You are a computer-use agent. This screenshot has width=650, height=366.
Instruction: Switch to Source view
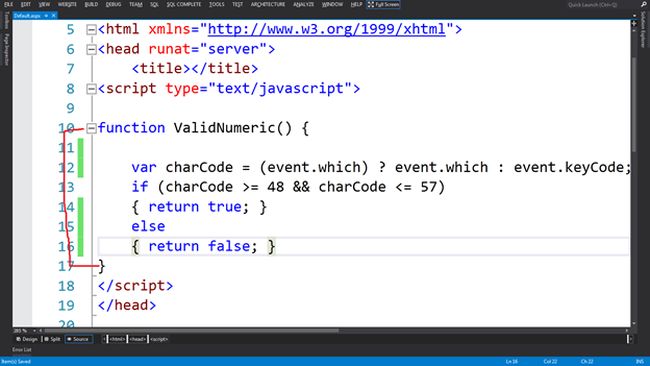(x=78, y=339)
